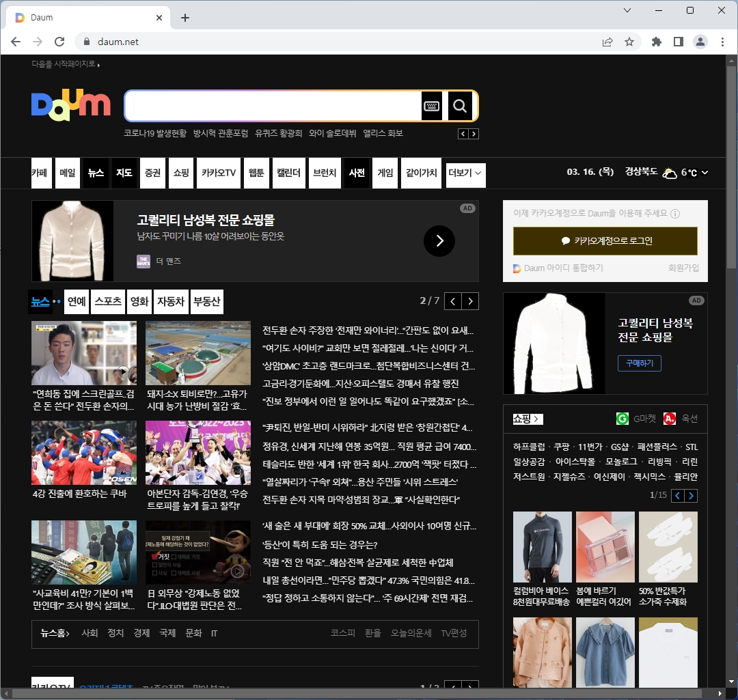738x700 pixels.
Task: Switch to the 자동차 news tab
Action: pyautogui.click(x=171, y=302)
